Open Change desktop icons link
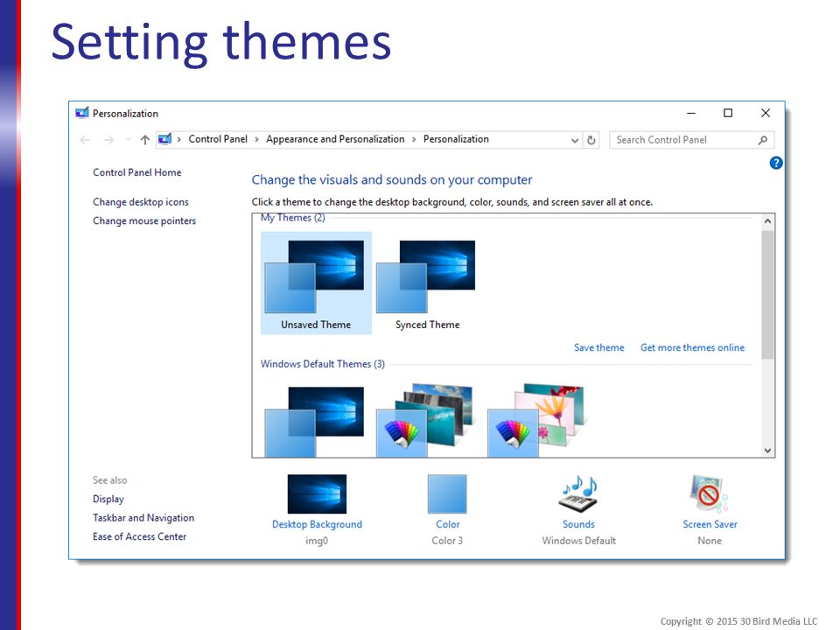Viewport: 840px width, 630px height. [141, 202]
